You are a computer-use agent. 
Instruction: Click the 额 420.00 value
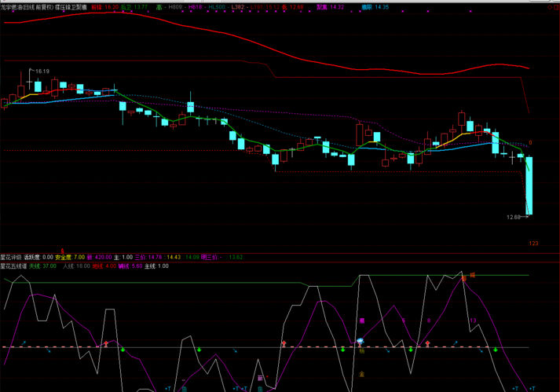[x=99, y=258]
